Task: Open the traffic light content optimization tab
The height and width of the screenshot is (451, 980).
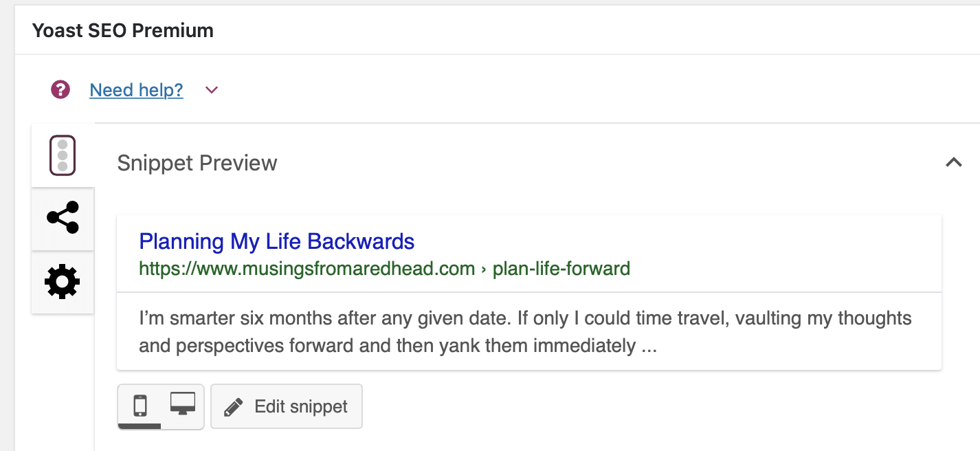Action: pos(63,156)
